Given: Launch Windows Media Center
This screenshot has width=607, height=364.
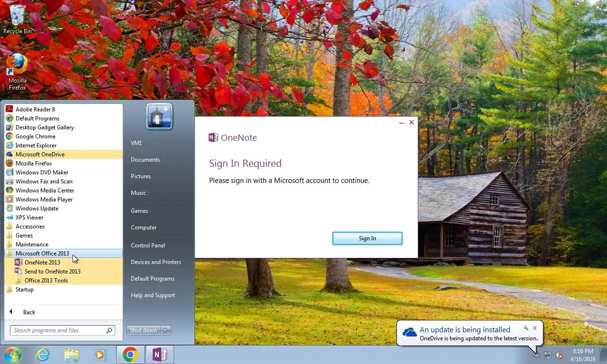Looking at the screenshot, I should click(64, 190).
